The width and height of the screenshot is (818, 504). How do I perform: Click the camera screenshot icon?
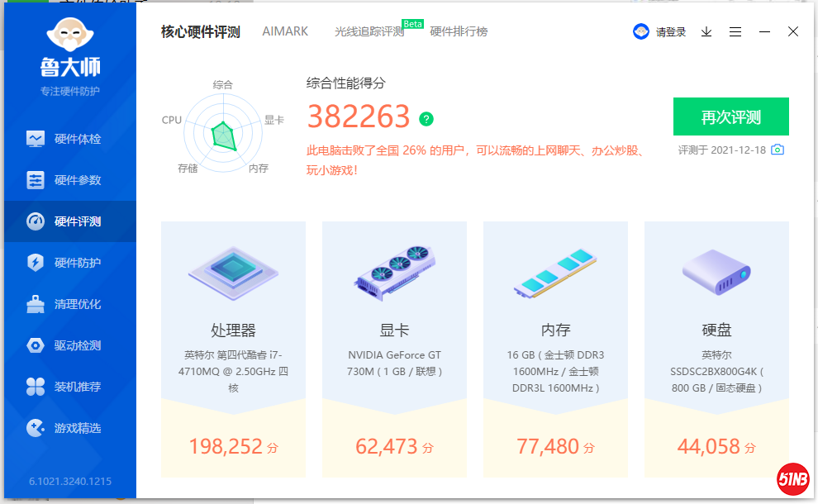[x=778, y=150]
